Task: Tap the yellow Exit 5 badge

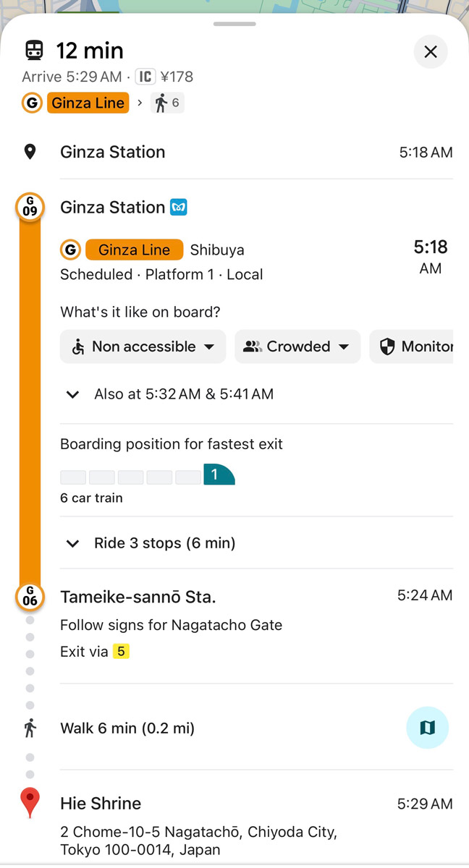Action: [121, 652]
